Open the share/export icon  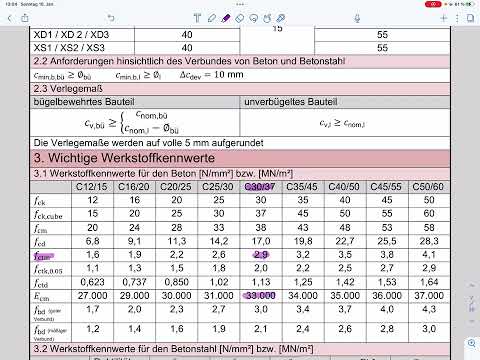(x=25, y=18)
